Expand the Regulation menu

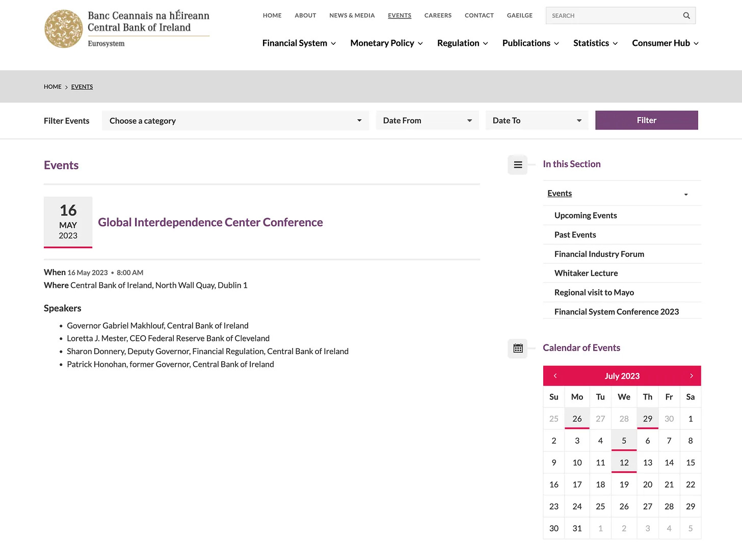pos(462,43)
